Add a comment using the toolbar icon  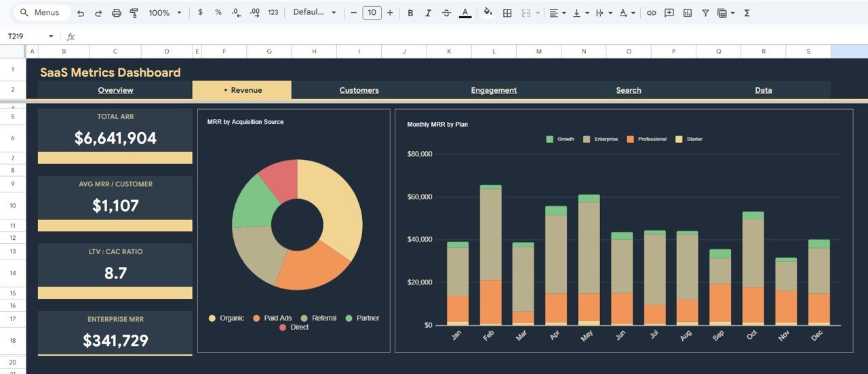click(669, 13)
